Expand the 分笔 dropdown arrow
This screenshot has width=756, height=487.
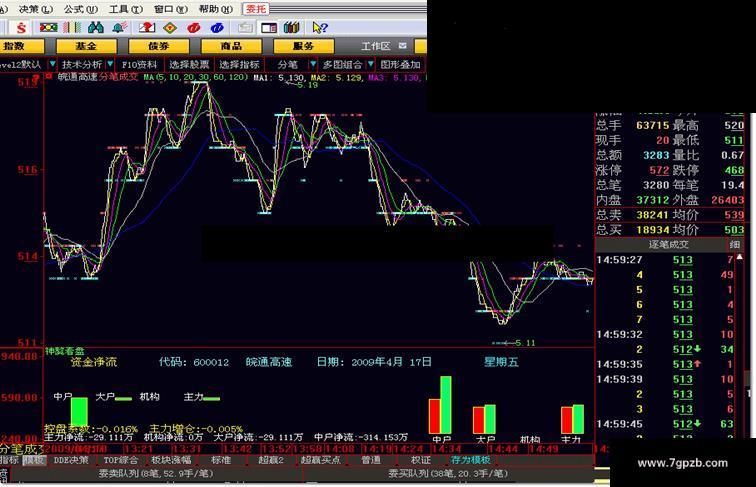[313, 64]
